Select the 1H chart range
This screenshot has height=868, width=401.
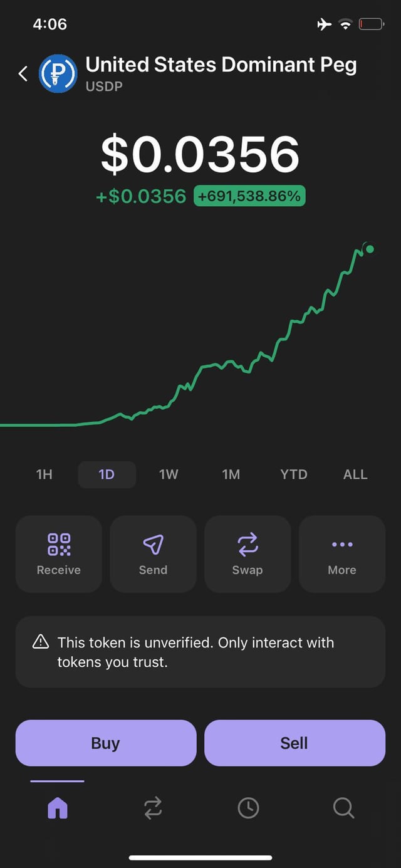click(x=44, y=474)
